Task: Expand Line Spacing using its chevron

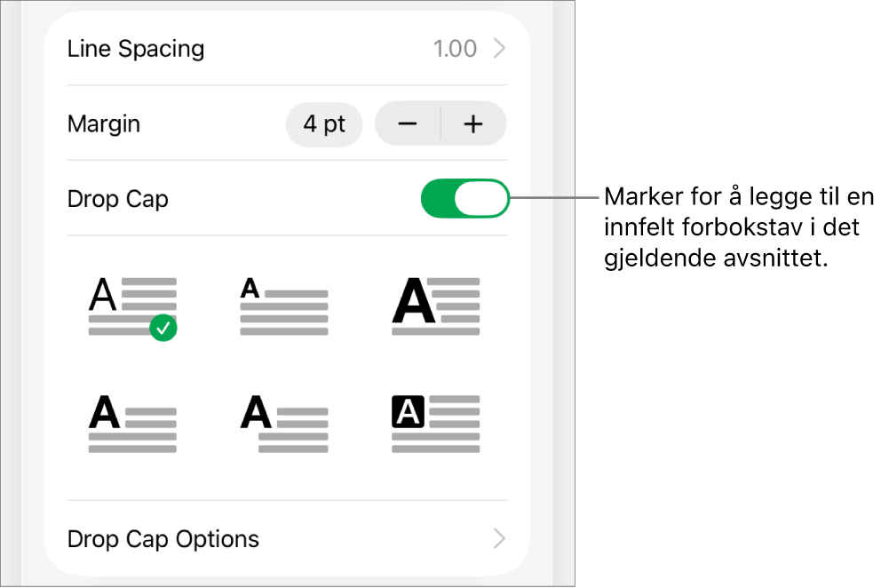Action: pyautogui.click(x=499, y=48)
